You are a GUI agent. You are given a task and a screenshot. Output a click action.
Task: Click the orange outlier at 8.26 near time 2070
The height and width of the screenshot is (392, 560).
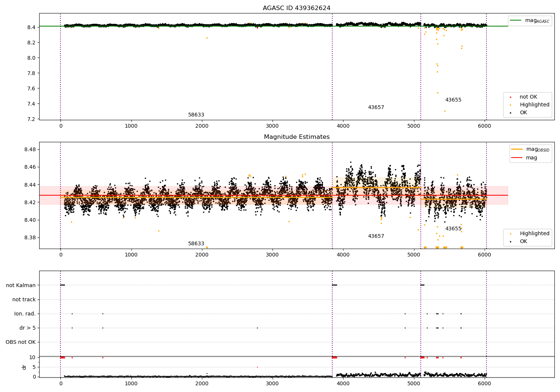click(x=207, y=38)
